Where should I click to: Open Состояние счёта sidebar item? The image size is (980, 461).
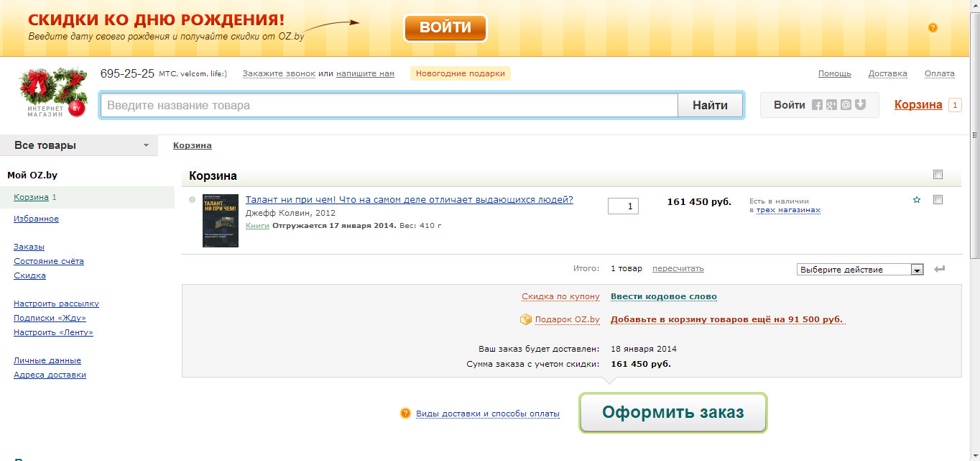point(49,261)
